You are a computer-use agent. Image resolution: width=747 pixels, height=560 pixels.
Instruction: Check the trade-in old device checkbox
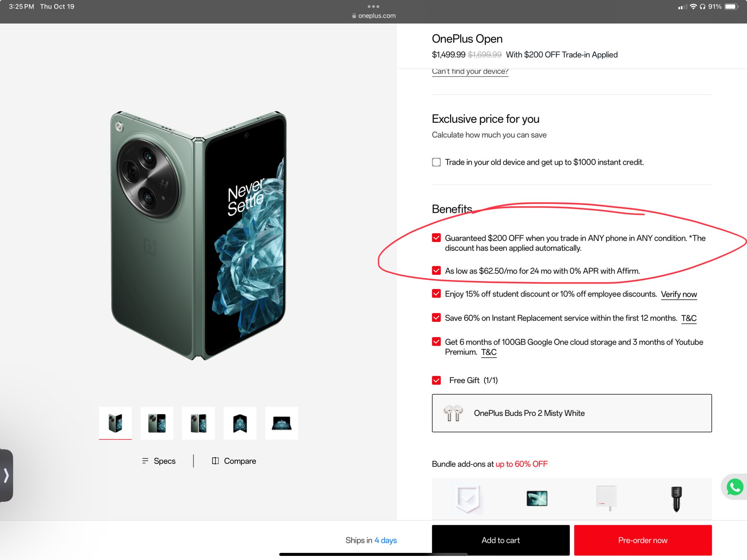point(436,162)
